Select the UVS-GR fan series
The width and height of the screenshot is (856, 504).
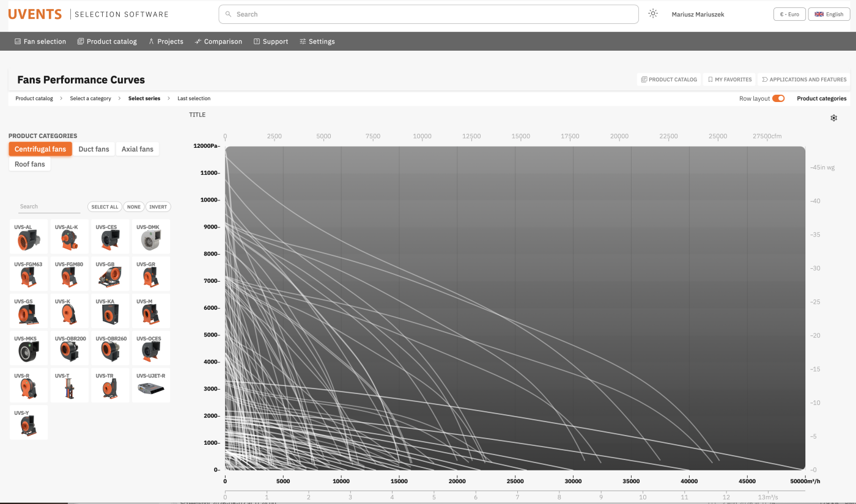tap(151, 274)
